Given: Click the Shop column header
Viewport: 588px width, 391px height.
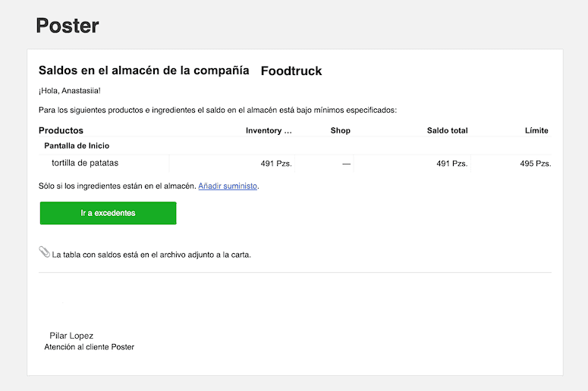Looking at the screenshot, I should pos(341,130).
